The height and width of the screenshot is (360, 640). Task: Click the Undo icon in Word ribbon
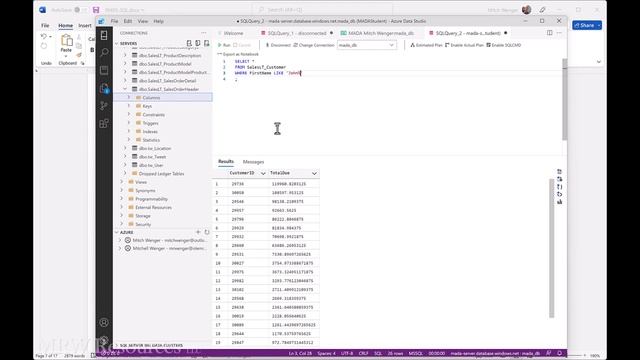click(x=44, y=36)
